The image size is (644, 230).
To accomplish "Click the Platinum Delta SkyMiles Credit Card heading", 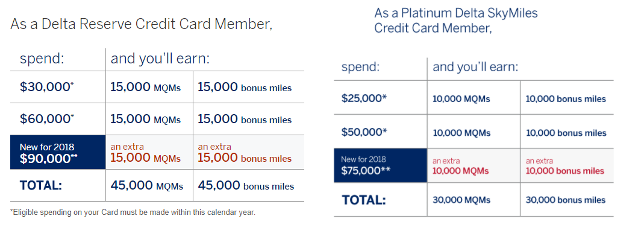I will [456, 21].
